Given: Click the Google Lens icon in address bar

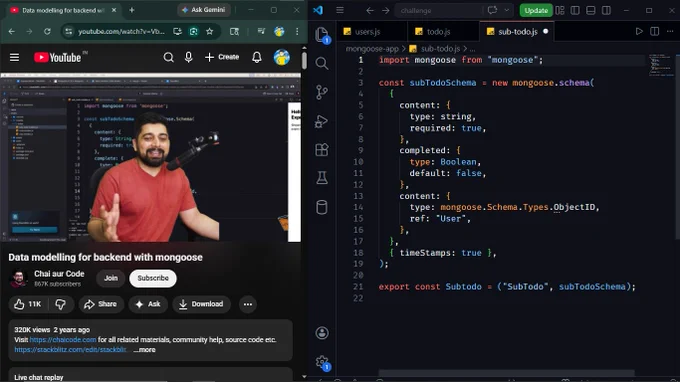Looking at the screenshot, I should pos(193,31).
